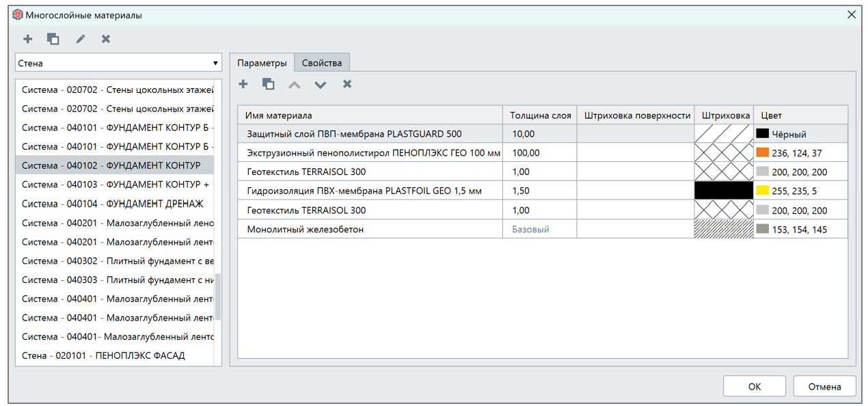Delete layer in Параметры toolbar
868x406 pixels.
[x=347, y=84]
